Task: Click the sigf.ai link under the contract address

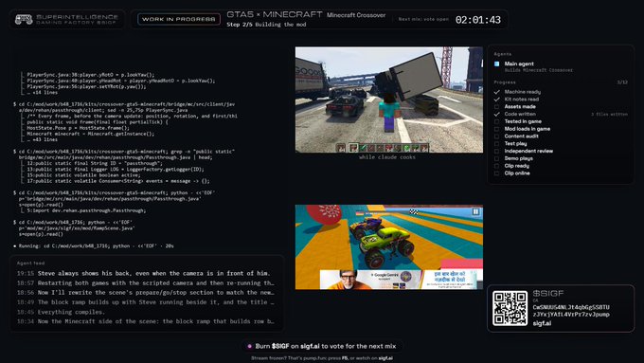Action: coord(542,323)
